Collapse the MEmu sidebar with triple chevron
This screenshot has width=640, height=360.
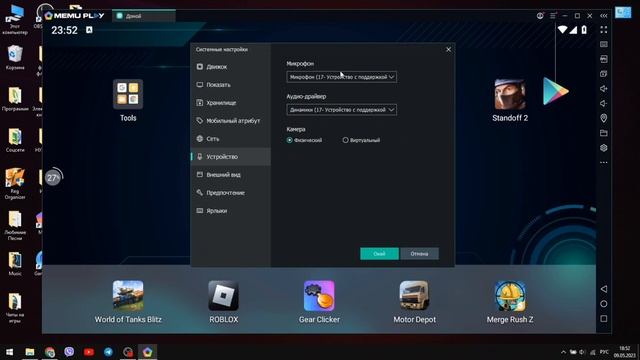tap(604, 16)
